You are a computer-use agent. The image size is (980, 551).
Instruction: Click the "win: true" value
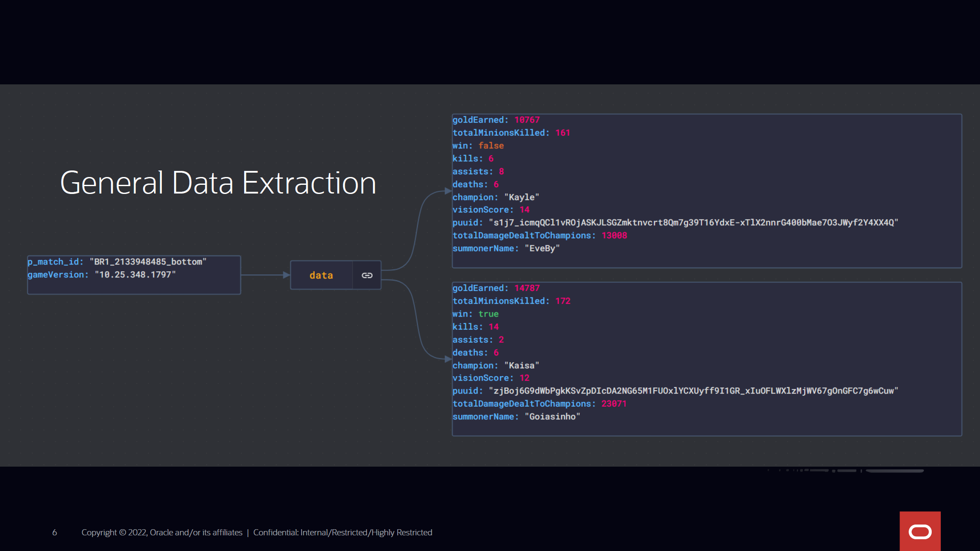(x=488, y=314)
